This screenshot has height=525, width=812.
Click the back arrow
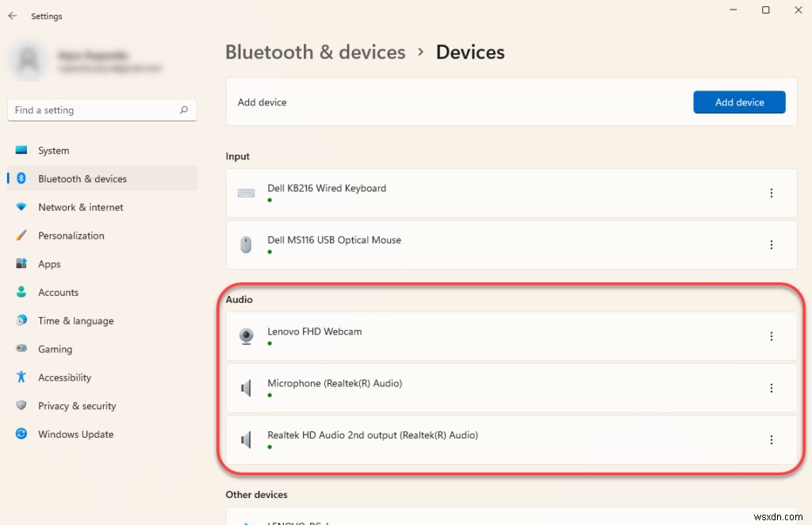(x=12, y=15)
